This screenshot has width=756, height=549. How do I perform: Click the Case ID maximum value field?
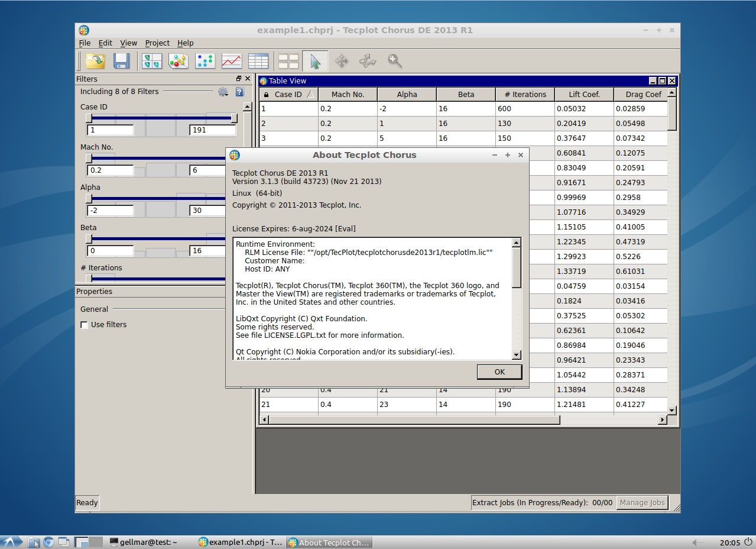(213, 130)
